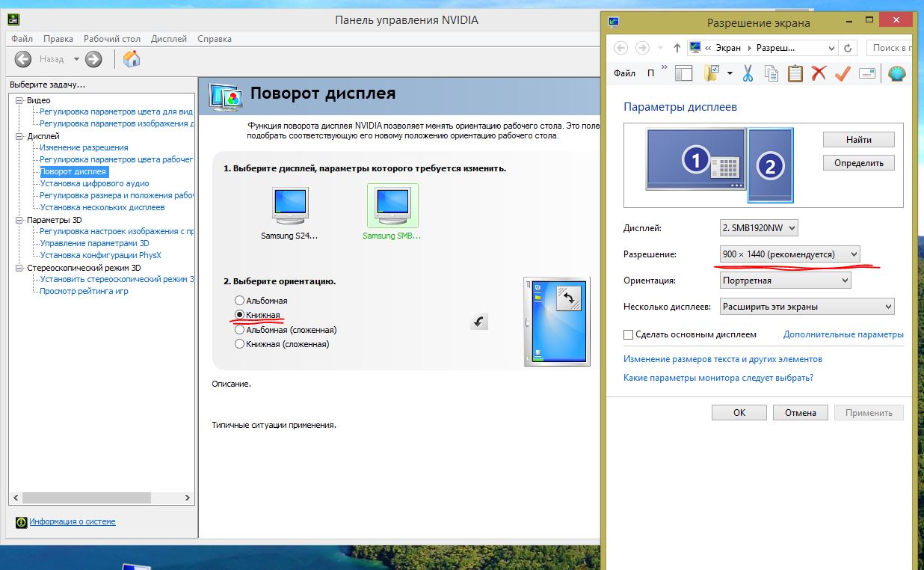924x570 pixels.
Task: Click the pane layout icon
Action: coord(684,73)
